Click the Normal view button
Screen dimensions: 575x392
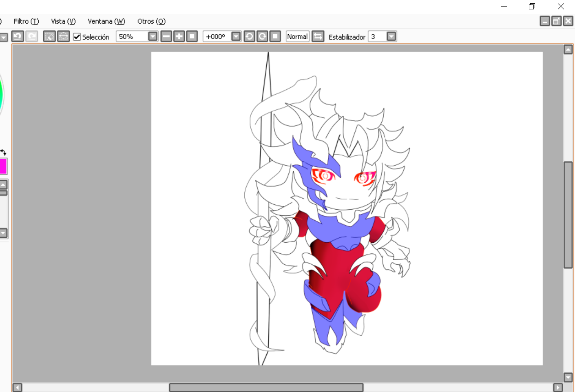[297, 36]
